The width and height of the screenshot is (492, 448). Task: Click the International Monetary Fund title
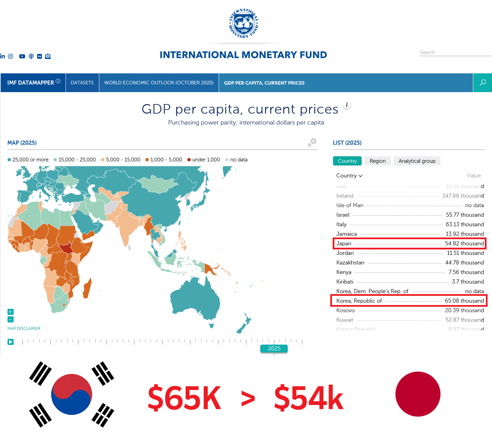tap(243, 55)
